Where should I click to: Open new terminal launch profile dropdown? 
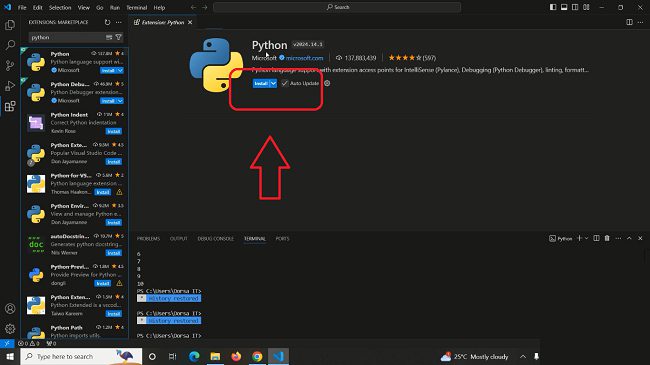tap(586, 238)
